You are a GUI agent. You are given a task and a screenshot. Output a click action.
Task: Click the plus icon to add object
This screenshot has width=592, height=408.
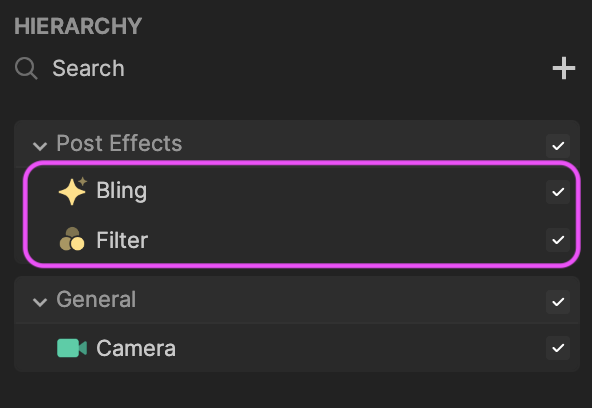[564, 68]
